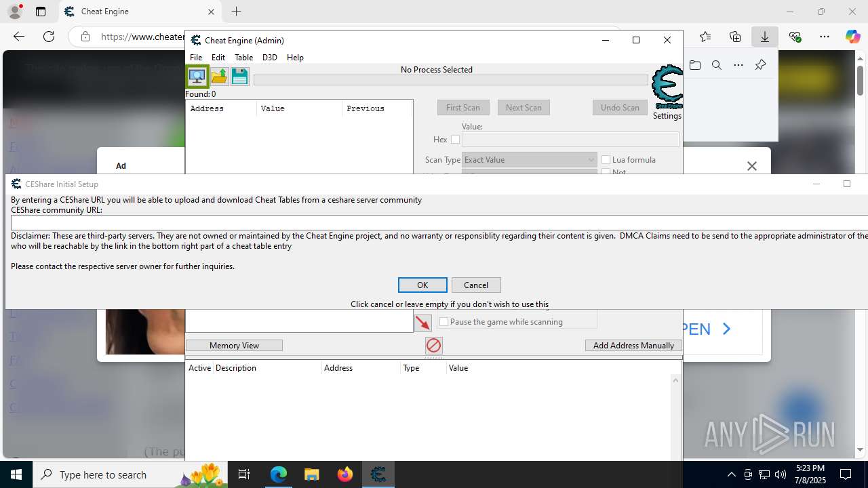Screen dimensions: 868x488
Task: Open Microsoft Edge from taskbar
Action: 279,474
